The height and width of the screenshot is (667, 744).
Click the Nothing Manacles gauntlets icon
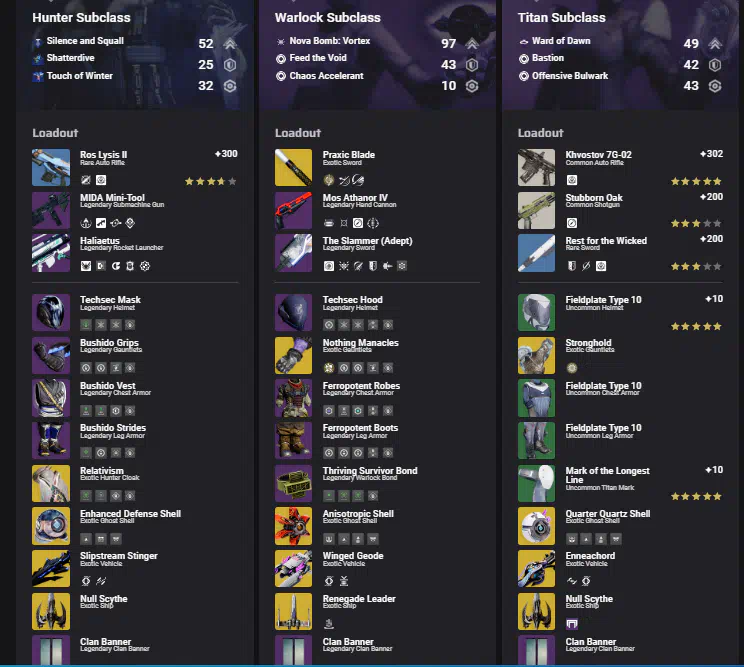(x=293, y=355)
